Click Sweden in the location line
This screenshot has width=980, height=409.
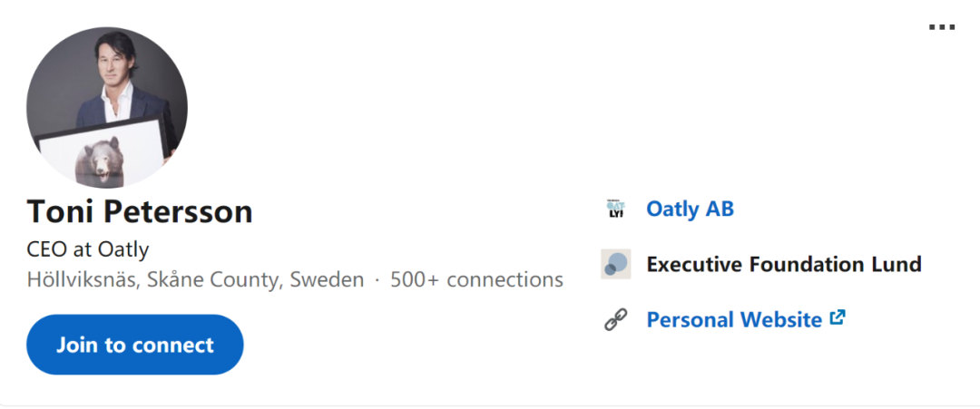[327, 280]
